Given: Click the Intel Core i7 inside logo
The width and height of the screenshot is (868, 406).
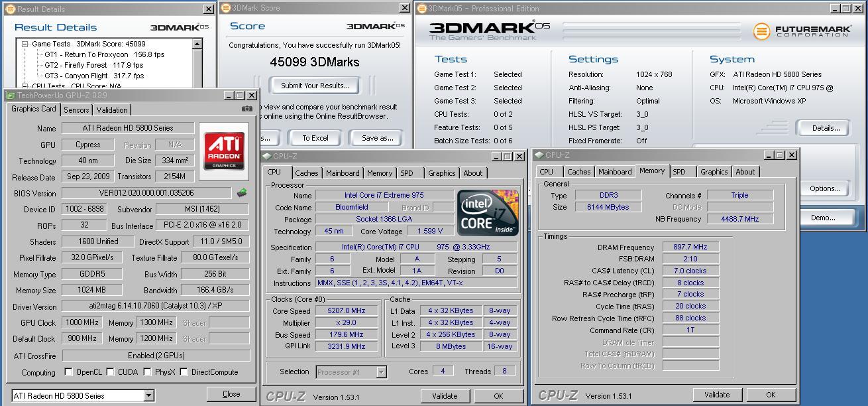Looking at the screenshot, I should (487, 212).
